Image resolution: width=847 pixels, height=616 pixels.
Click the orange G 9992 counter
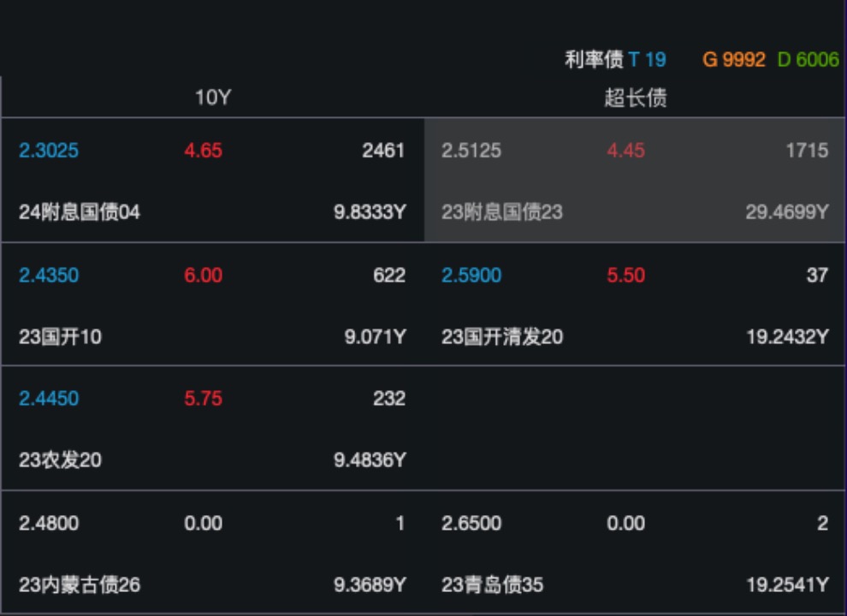(x=734, y=60)
